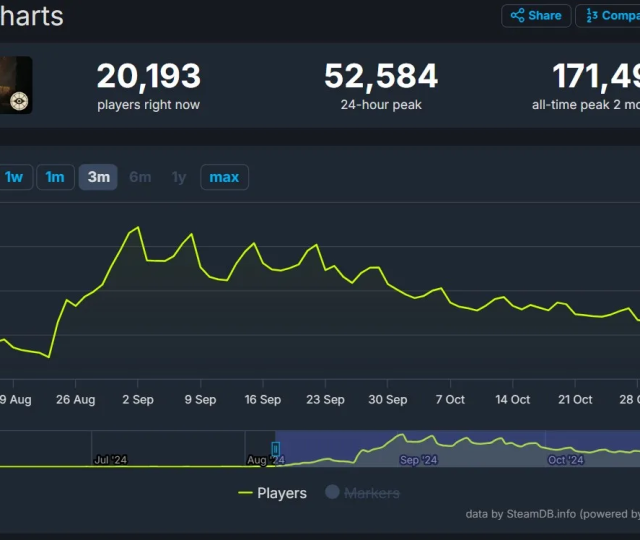Show max time range
The image size is (640, 540).
point(224,177)
